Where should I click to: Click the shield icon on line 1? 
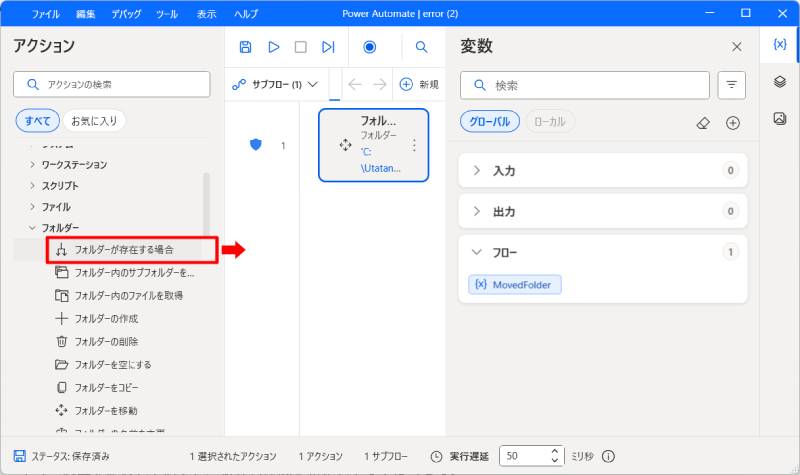[x=256, y=145]
